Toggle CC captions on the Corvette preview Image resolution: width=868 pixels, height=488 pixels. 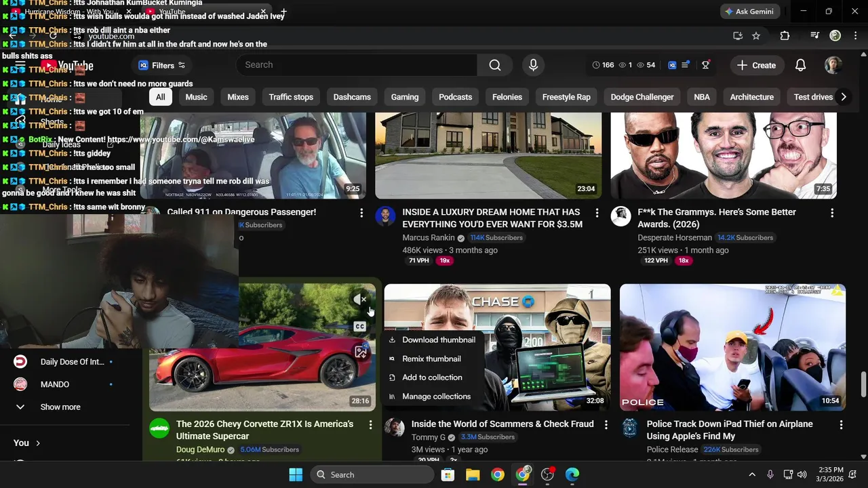coord(360,327)
